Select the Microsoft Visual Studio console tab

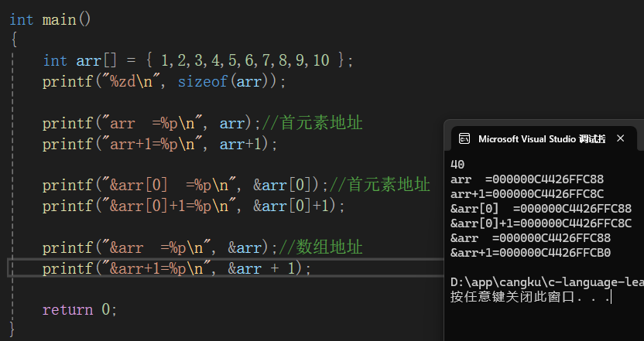[544, 138]
